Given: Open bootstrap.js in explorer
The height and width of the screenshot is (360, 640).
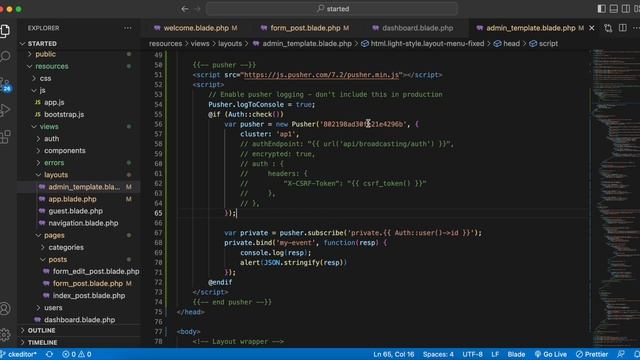Looking at the screenshot, I should click(64, 114).
